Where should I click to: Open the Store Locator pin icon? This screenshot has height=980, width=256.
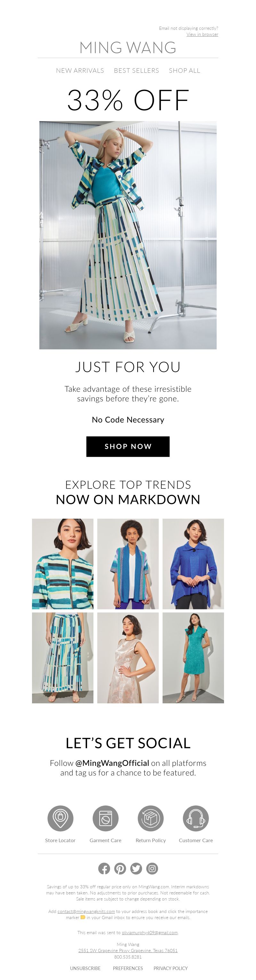(x=60, y=817)
